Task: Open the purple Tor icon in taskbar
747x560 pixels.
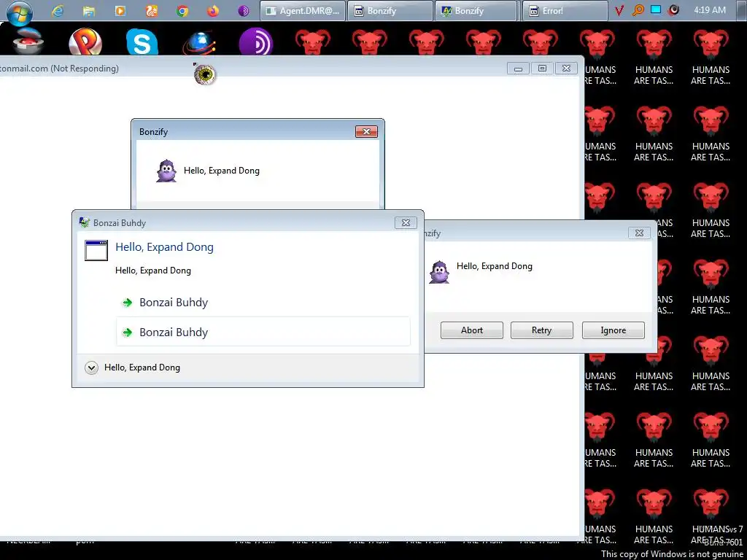Action: coord(244,11)
